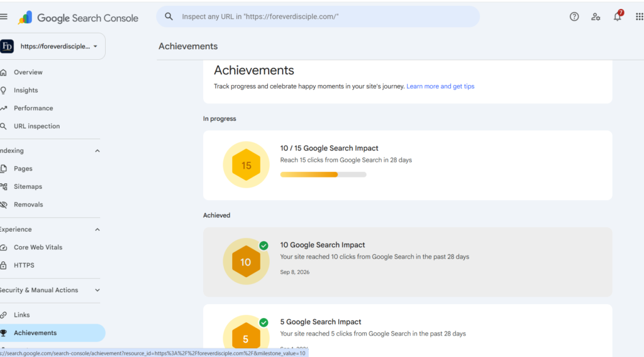The width and height of the screenshot is (644, 357).
Task: Click the Inspect any URL search field
Action: tap(318, 16)
